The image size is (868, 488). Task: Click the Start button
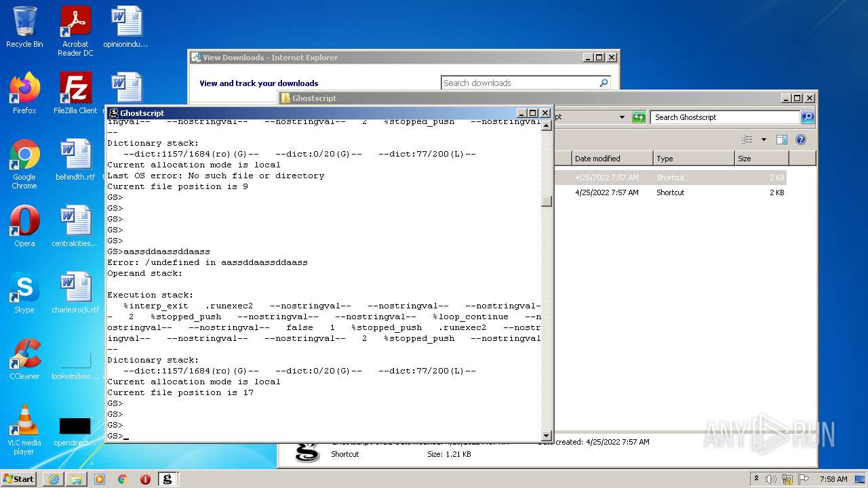point(19,479)
